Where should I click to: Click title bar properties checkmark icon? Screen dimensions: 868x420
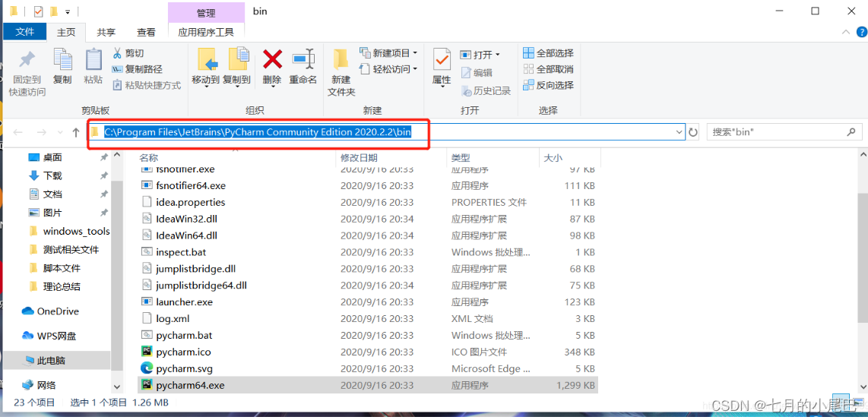[x=39, y=11]
